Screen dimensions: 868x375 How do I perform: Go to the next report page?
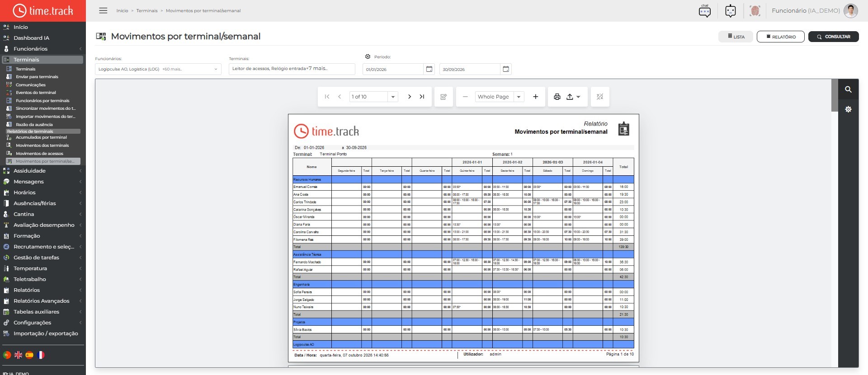[x=409, y=97]
